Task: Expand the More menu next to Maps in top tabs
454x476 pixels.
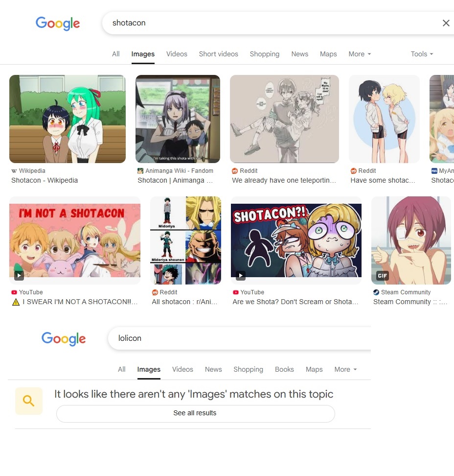Action: [x=360, y=54]
